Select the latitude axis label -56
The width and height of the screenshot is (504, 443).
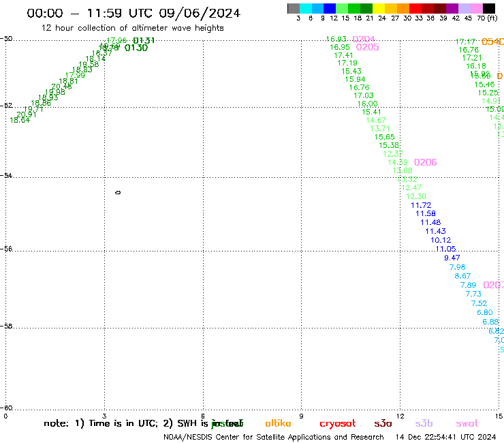click(6, 249)
